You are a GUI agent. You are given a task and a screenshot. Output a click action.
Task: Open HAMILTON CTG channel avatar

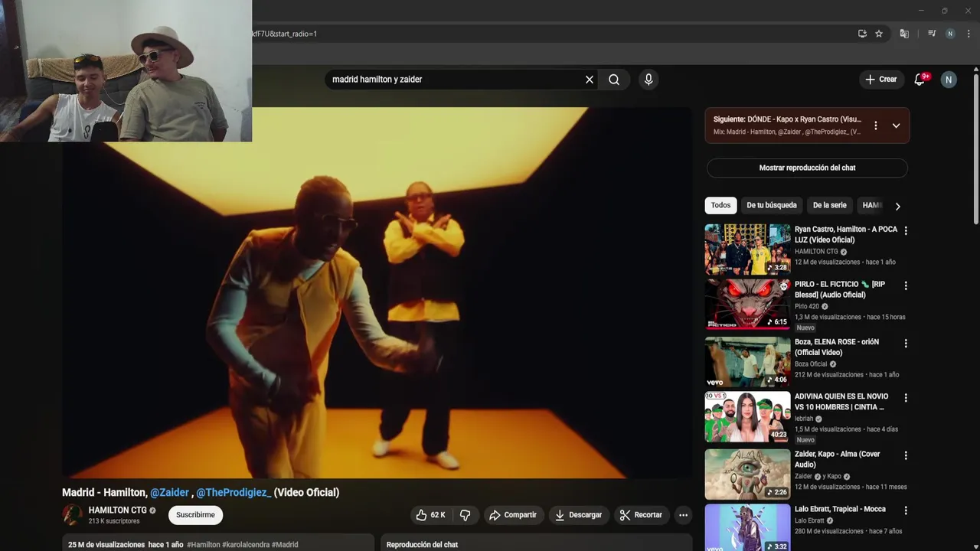pyautogui.click(x=73, y=515)
